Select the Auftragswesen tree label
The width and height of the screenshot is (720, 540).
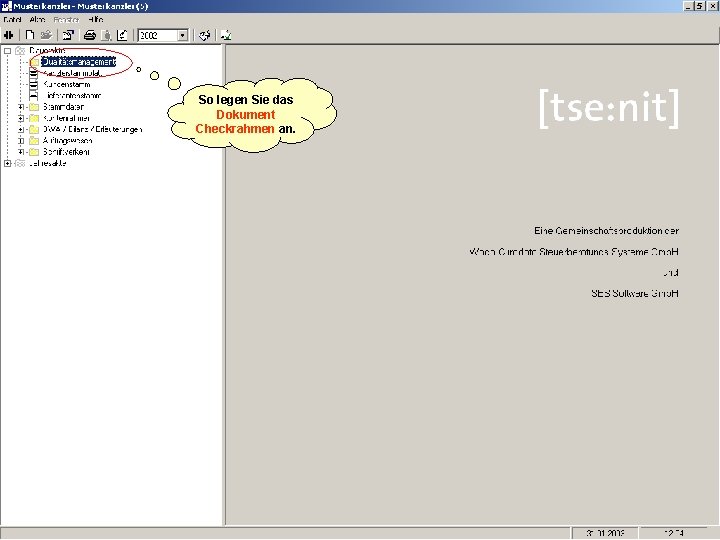point(68,141)
